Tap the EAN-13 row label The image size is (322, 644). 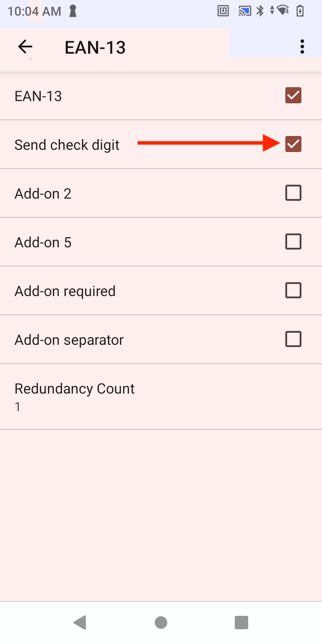pos(38,96)
